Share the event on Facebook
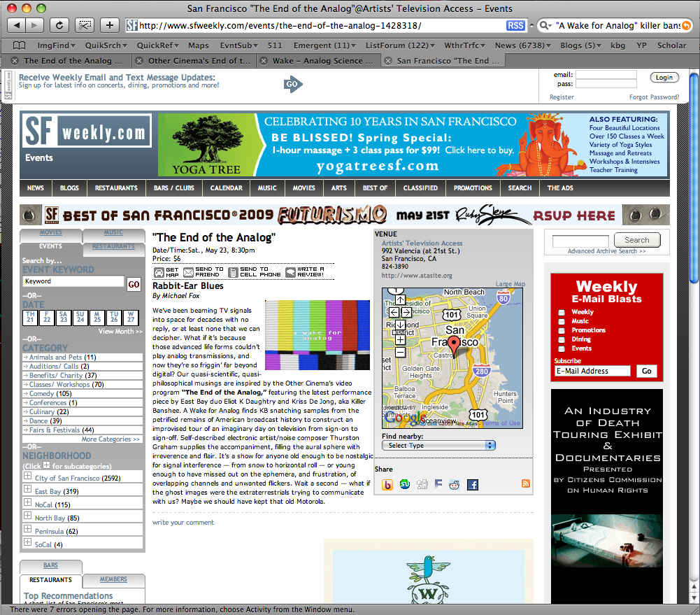Viewport: 700px width, 615px height. [472, 485]
